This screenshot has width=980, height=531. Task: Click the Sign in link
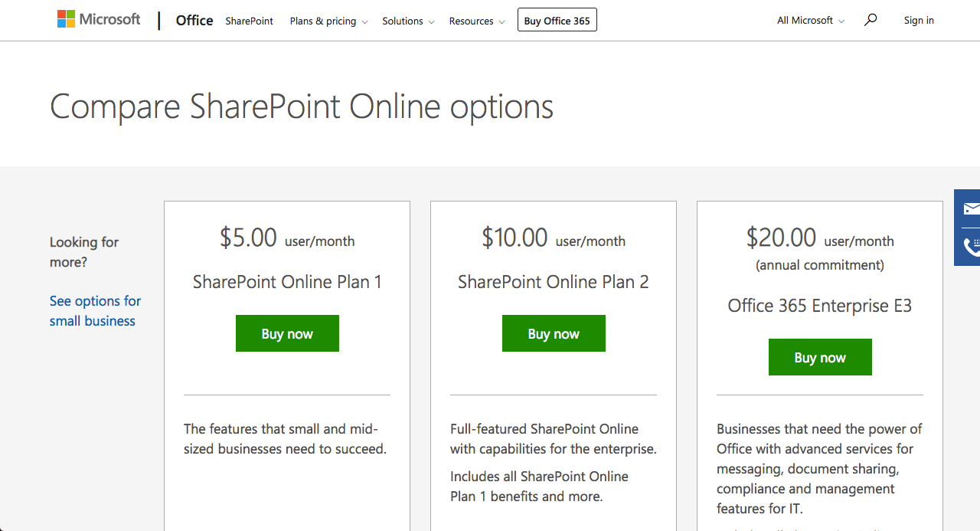pos(919,20)
